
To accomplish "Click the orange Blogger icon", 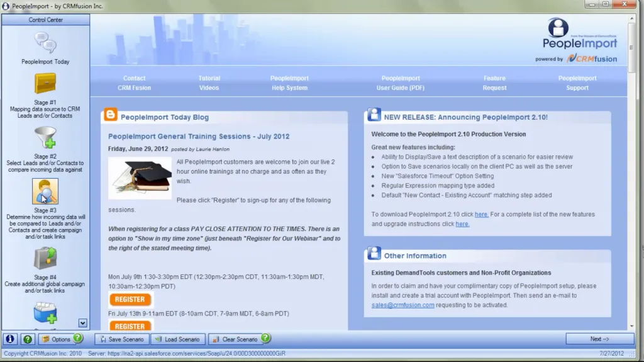I will tap(111, 115).
